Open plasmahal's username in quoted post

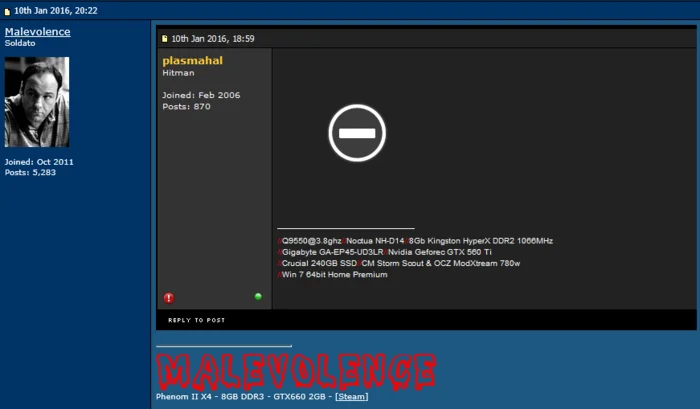click(192, 60)
